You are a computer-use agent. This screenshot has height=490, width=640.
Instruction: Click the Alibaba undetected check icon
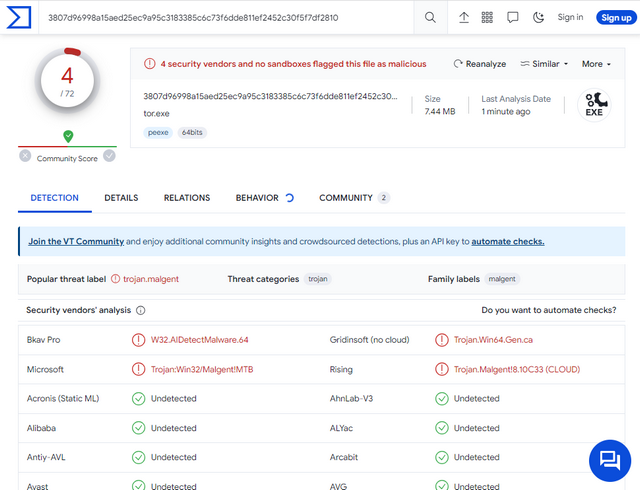click(x=138, y=428)
